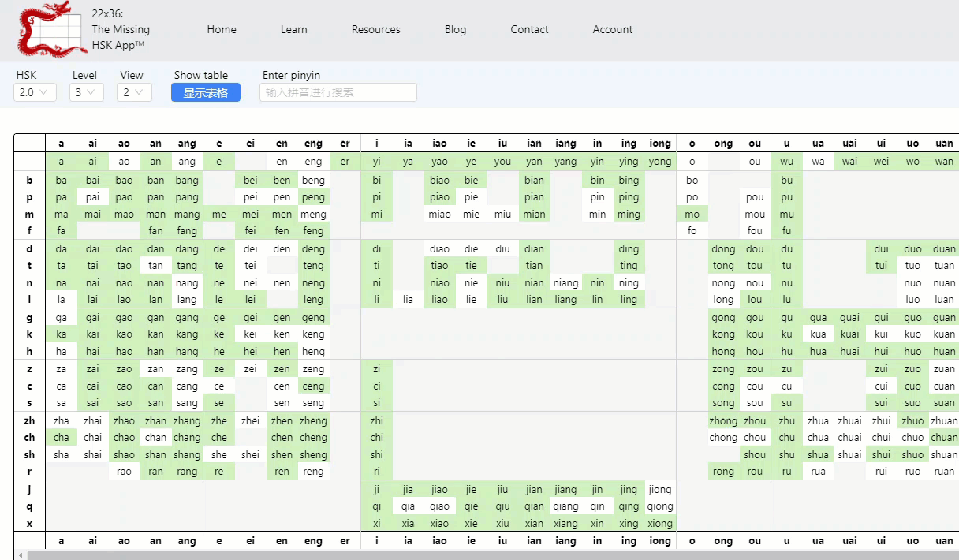Screen dimensions: 959x560
Task: Open the Learn menu item
Action: click(x=293, y=29)
